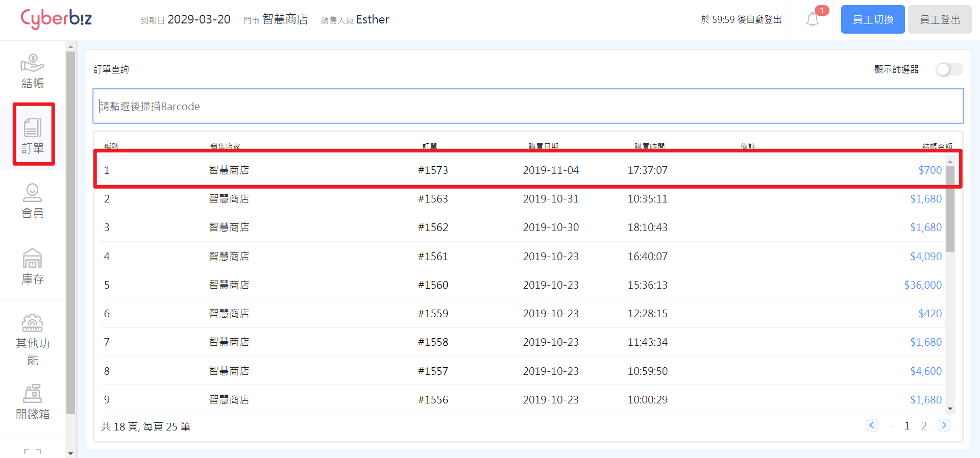Click the time 12:28:15
Image resolution: width=980 pixels, height=458 pixels.
pyautogui.click(x=647, y=314)
